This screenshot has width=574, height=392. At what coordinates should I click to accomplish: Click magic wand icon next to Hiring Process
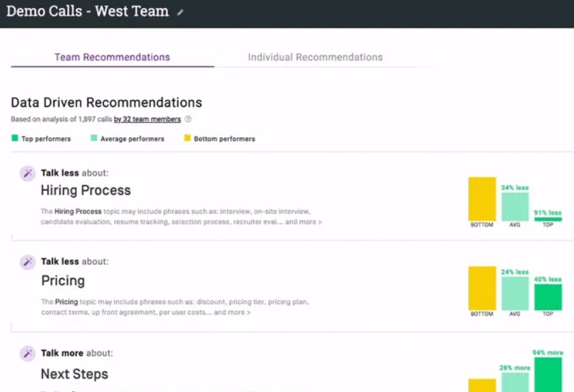[27, 173]
